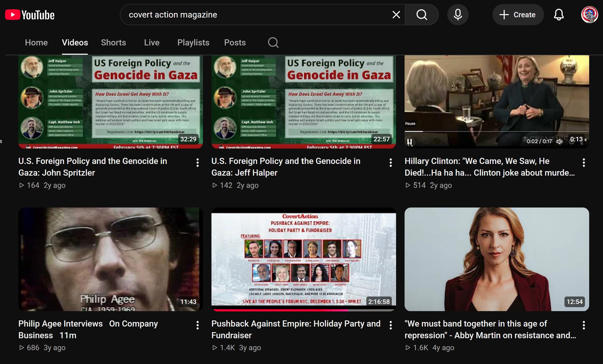The height and width of the screenshot is (364, 603).
Task: Click the '1.6K 4y ago' view count line
Action: tap(430, 348)
